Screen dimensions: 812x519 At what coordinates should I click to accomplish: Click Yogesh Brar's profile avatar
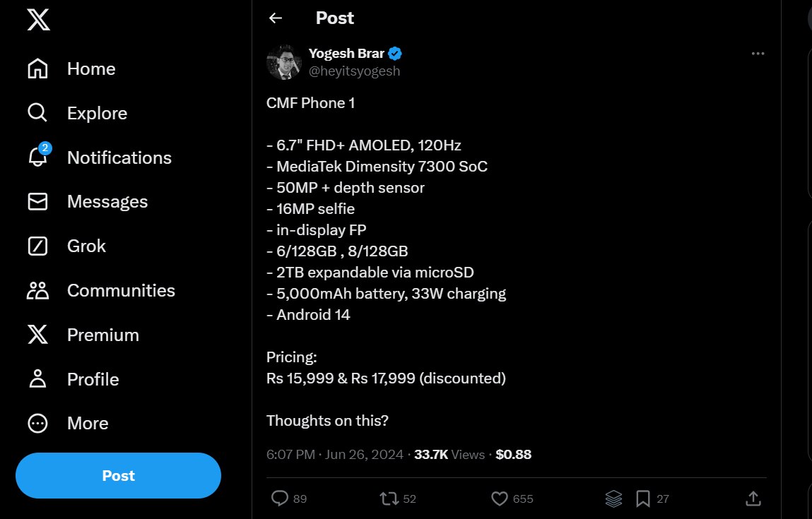pos(284,62)
